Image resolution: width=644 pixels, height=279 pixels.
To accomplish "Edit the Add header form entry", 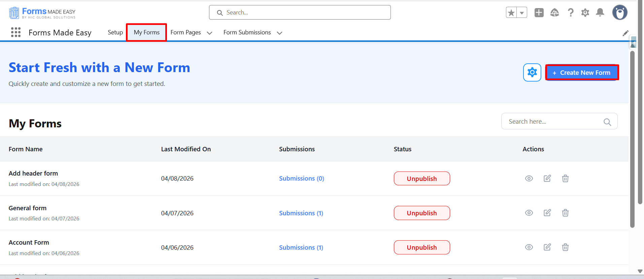I will (x=547, y=178).
